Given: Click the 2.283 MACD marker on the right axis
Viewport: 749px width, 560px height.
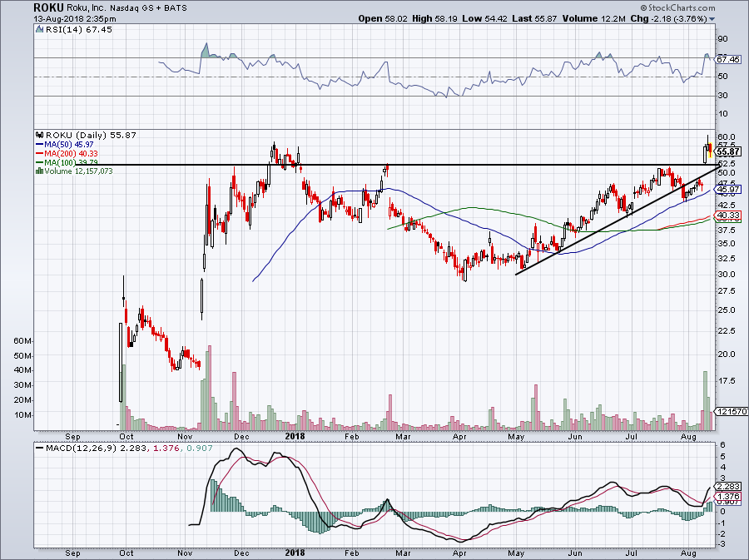Looking at the screenshot, I should click(x=728, y=487).
